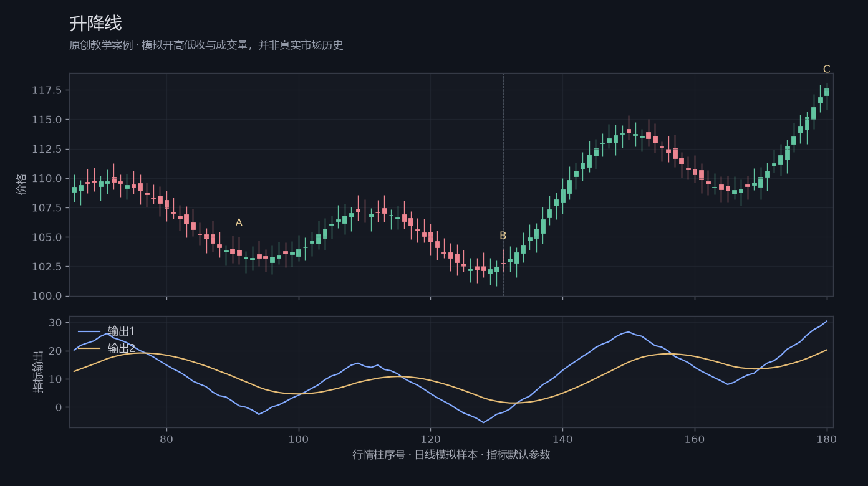Screen dimensions: 868x486
Task: Click x-axis tick 140
Action: click(x=562, y=439)
